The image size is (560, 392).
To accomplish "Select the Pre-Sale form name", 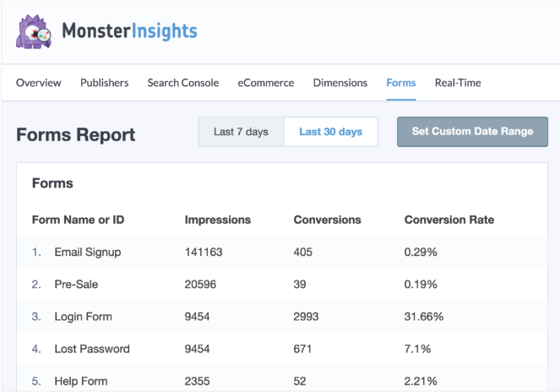I will tap(76, 285).
